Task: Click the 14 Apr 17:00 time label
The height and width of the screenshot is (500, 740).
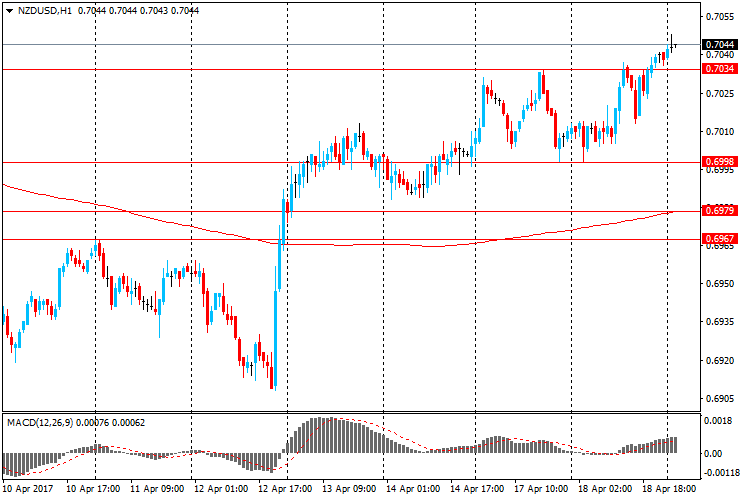Action: click(477, 489)
